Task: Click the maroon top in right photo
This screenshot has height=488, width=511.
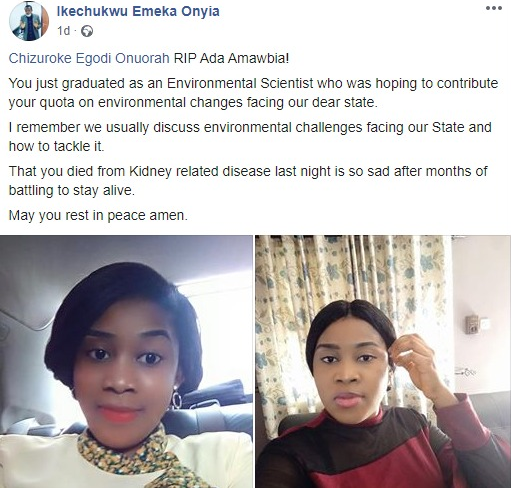Action: (x=383, y=450)
